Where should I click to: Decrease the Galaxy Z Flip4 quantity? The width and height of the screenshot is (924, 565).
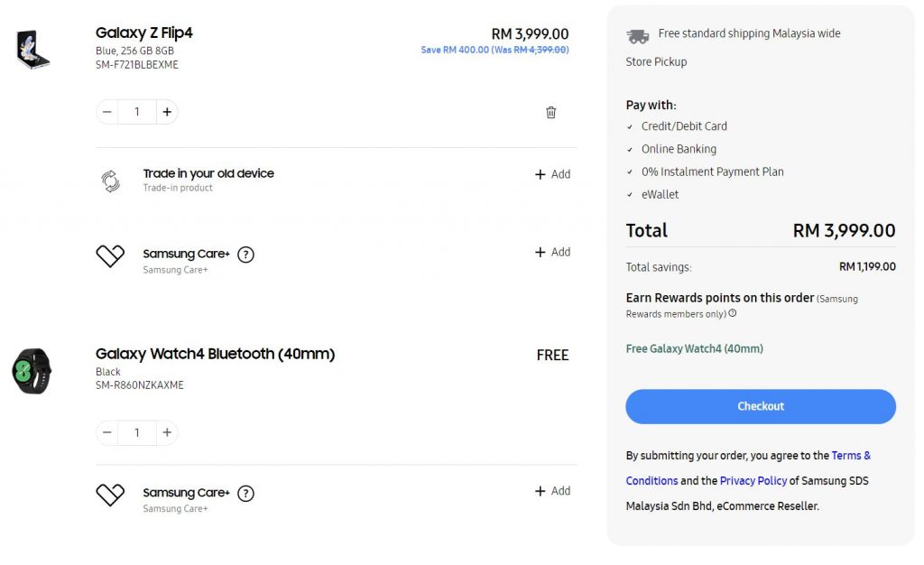[x=107, y=112]
